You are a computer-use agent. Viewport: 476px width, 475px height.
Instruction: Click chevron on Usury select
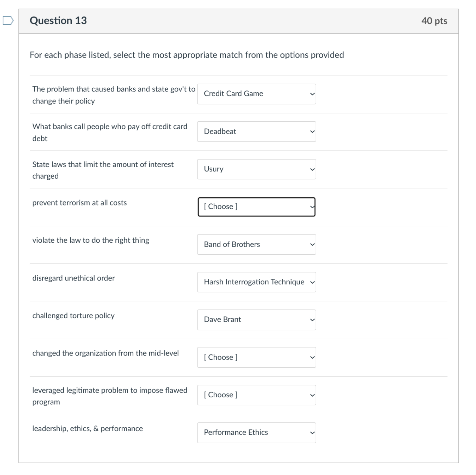click(312, 169)
